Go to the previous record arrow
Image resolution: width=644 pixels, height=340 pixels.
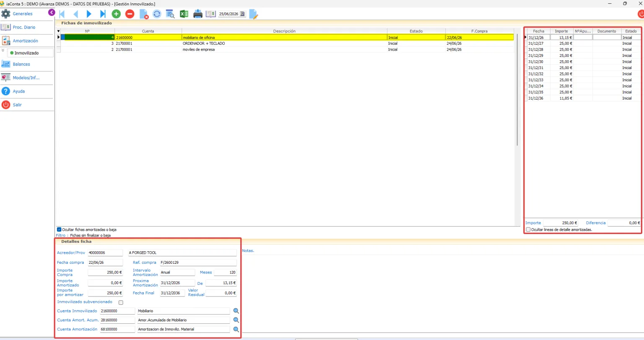[75, 14]
